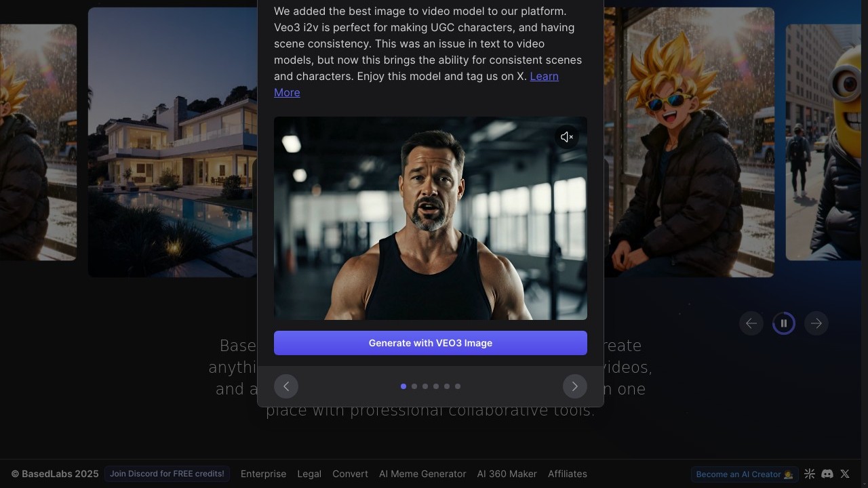Go to previous announcement slide in modal
The height and width of the screenshot is (488, 868).
(x=286, y=386)
